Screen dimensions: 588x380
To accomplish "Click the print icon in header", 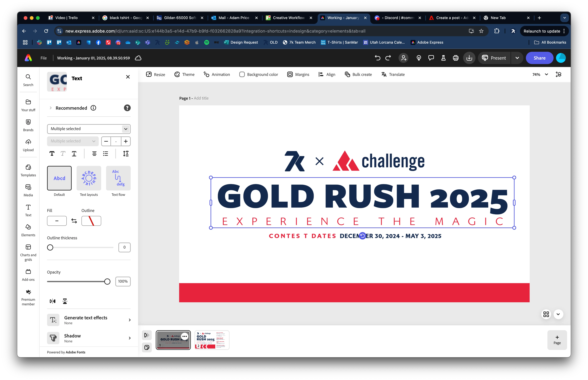I will [x=456, y=58].
